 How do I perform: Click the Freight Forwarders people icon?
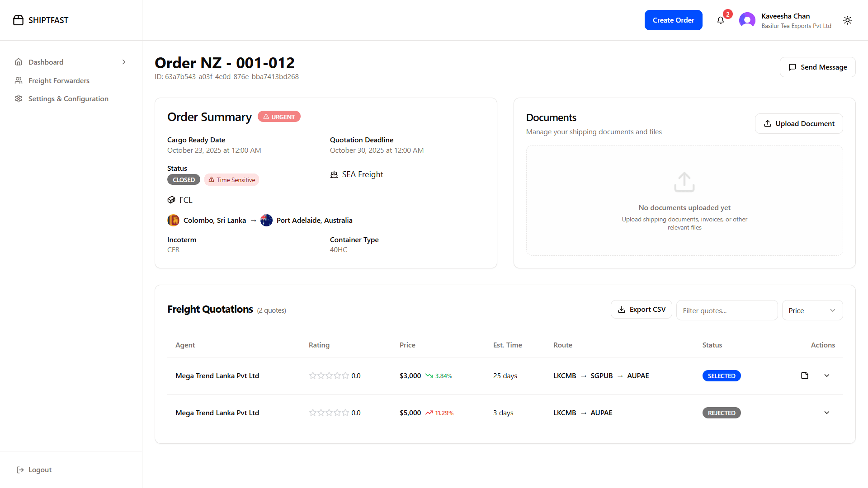[18, 80]
